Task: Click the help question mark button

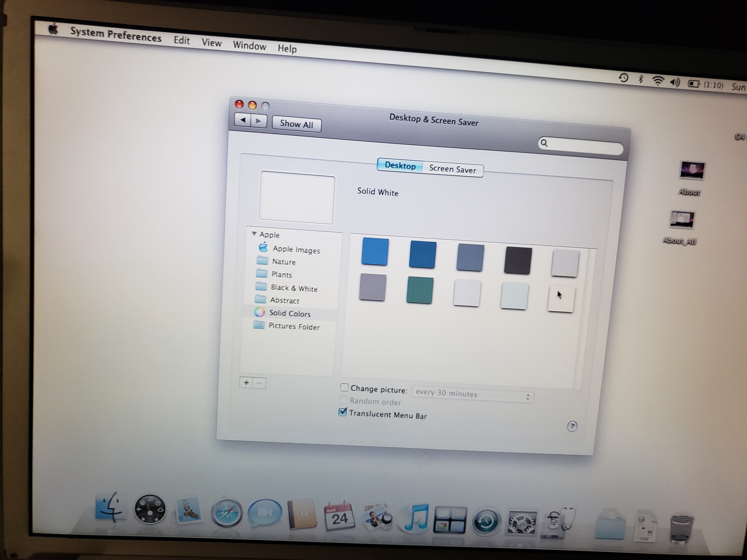Action: coord(572,426)
